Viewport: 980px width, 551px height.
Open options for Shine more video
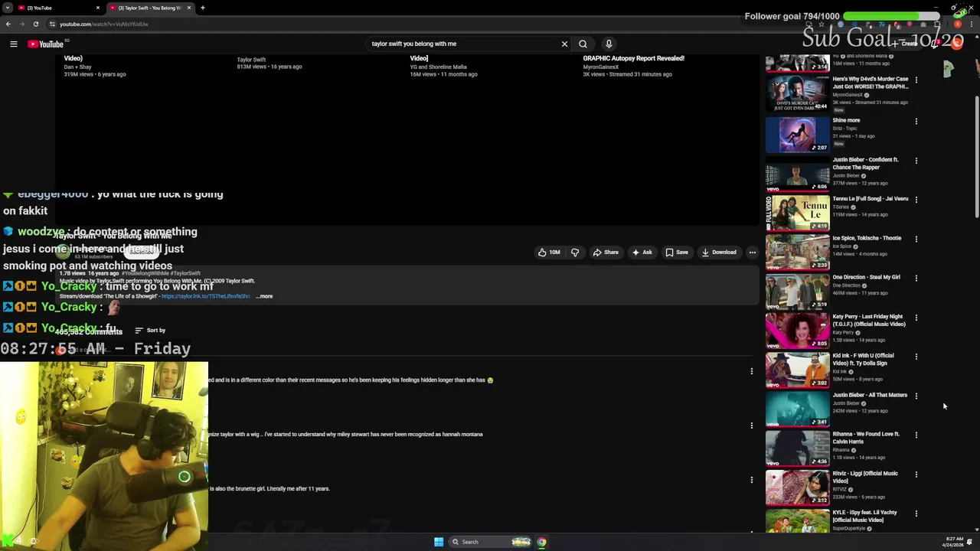916,121
